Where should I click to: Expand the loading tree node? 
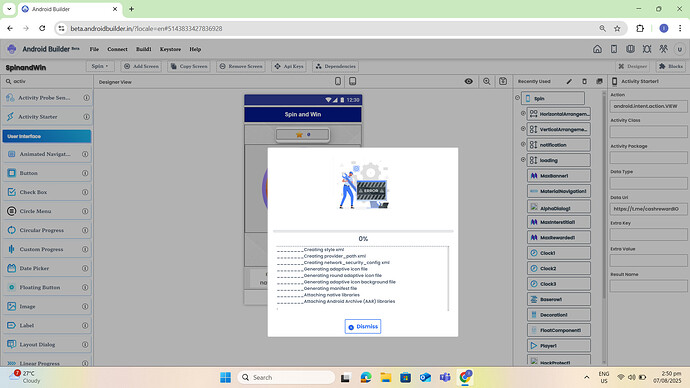click(x=523, y=160)
